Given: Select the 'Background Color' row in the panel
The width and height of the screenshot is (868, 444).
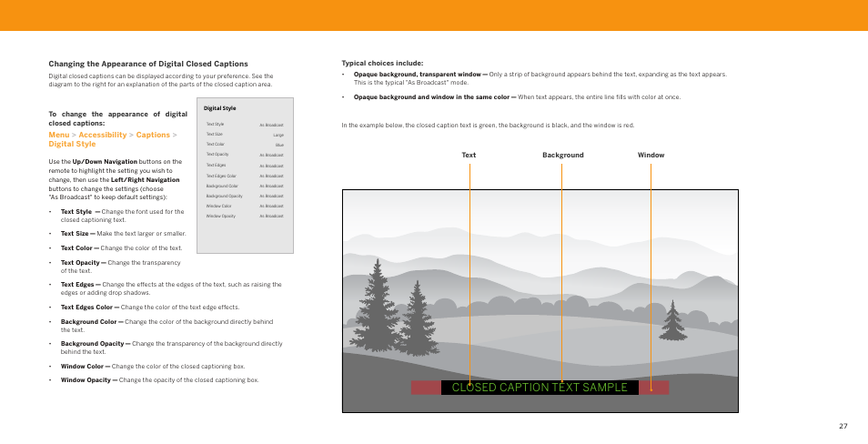Looking at the screenshot, I should [245, 186].
